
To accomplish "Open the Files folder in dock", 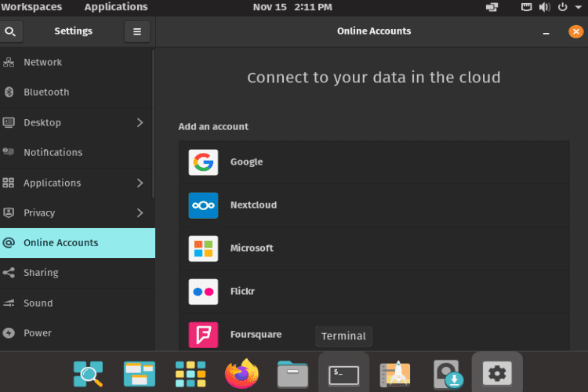I will pos(293,374).
